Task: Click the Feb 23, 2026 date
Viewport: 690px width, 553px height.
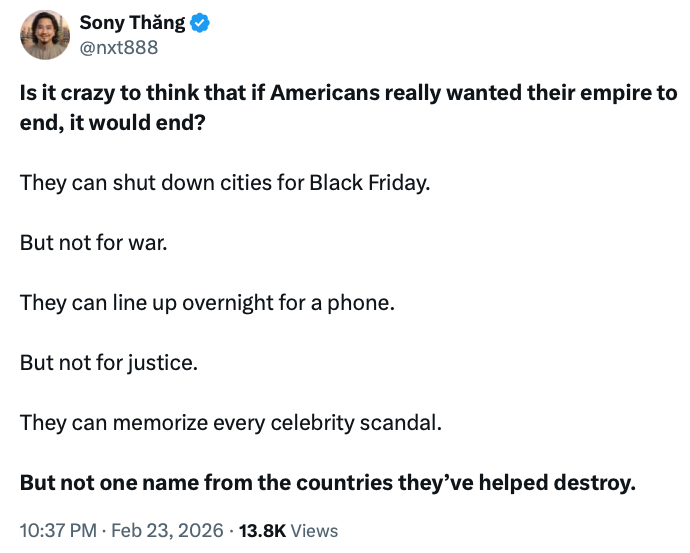Action: (x=166, y=531)
